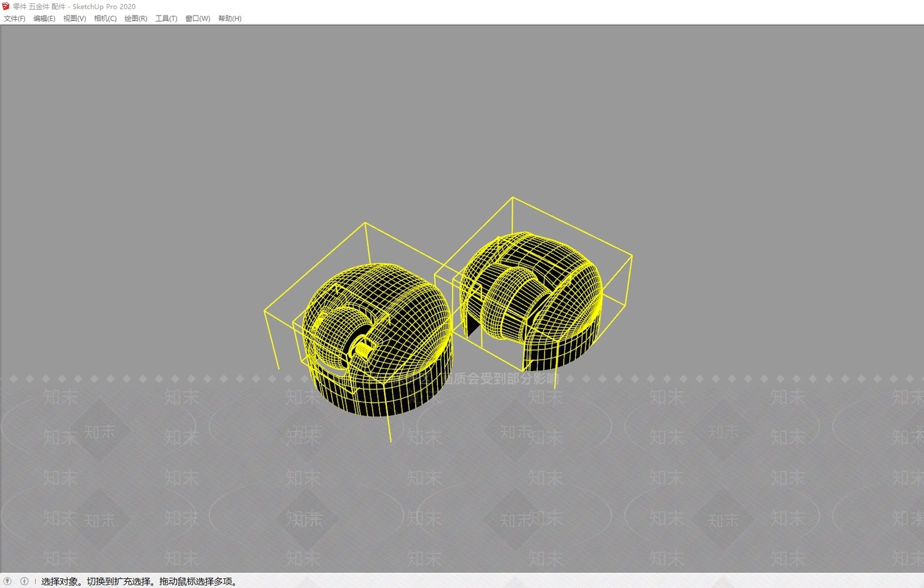The height and width of the screenshot is (588, 924).
Task: Open the 编辑(E) menu
Action: 44,18
